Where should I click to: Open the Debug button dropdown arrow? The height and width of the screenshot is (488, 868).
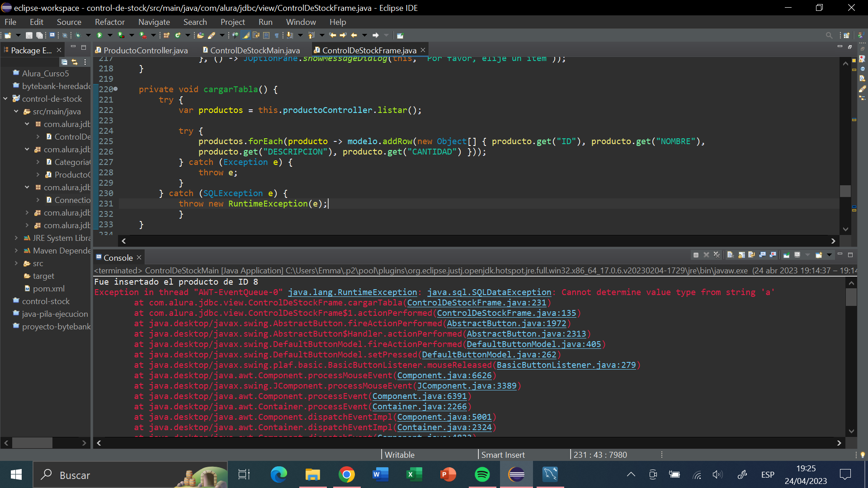pos(88,35)
